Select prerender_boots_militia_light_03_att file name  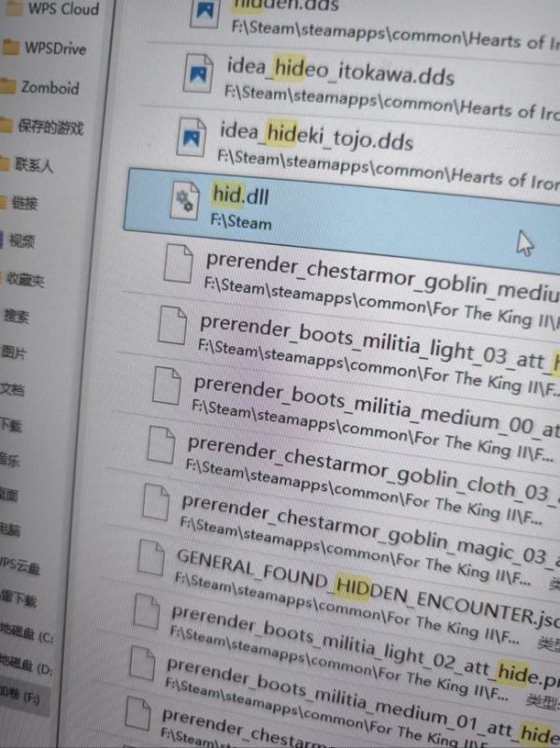380,343
